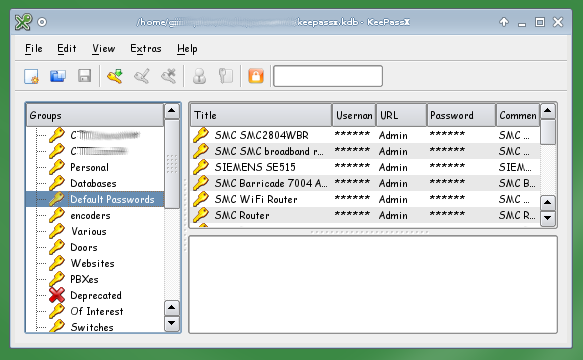Screen dimensions: 583x360
Task: Click the New Database toolbar icon
Action: tap(32, 76)
